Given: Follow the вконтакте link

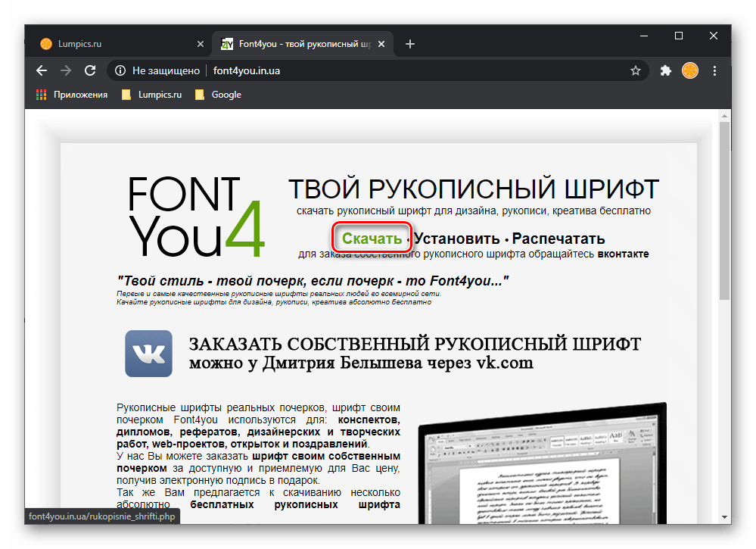Looking at the screenshot, I should (623, 254).
